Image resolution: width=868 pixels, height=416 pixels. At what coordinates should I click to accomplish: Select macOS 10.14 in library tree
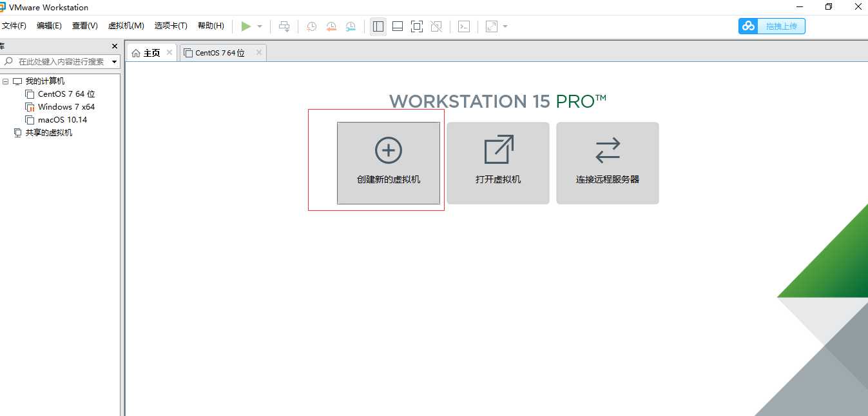[x=63, y=120]
